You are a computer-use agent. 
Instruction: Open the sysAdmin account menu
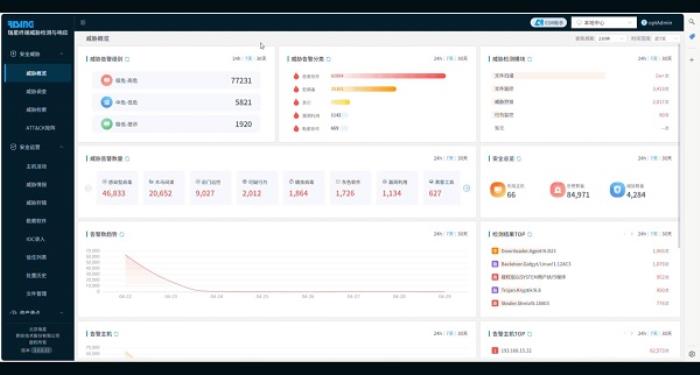click(657, 22)
